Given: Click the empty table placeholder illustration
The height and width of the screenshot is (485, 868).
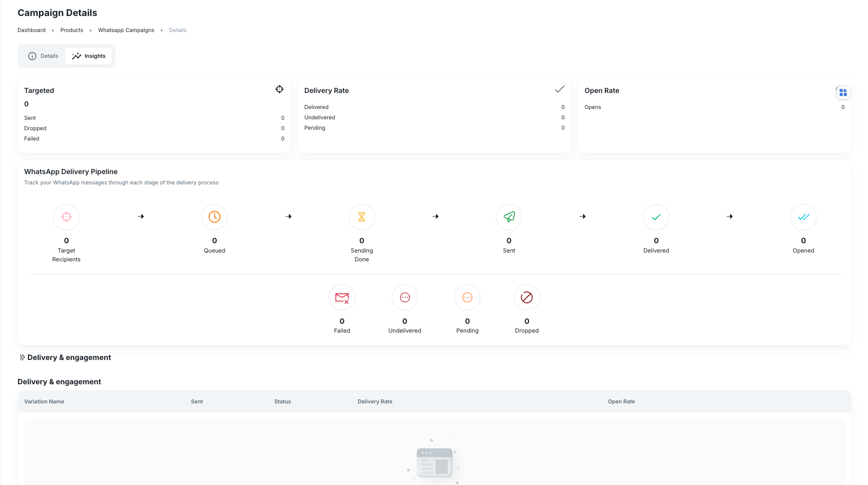Looking at the screenshot, I should pos(434,461).
